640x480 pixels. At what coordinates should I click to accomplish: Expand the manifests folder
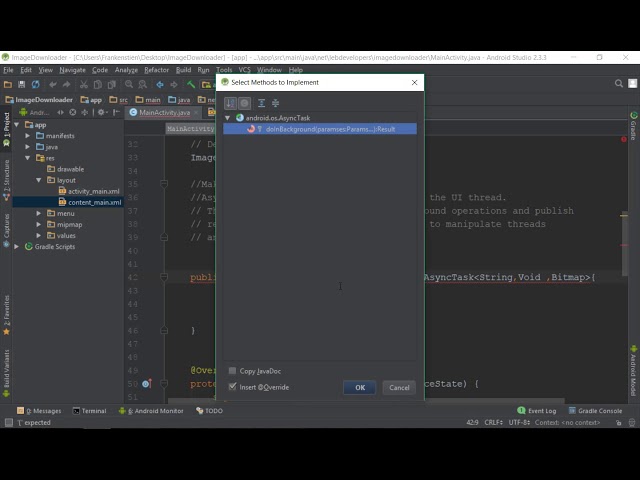point(28,136)
